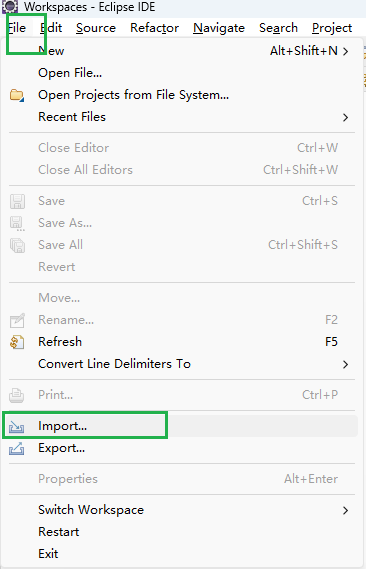Expand Convert Line Delimiters To submenu
This screenshot has height=569, width=366.
click(x=182, y=364)
